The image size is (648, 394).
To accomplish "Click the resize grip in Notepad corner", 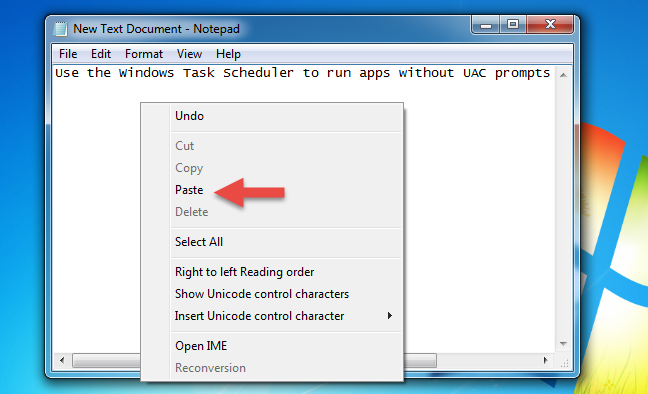I will point(564,363).
